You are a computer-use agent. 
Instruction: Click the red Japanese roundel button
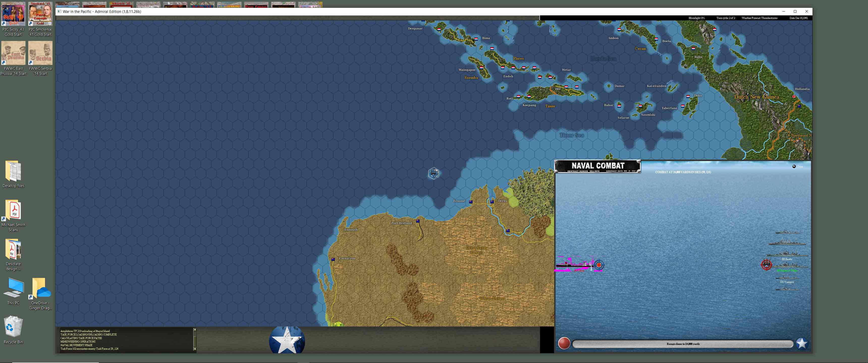coord(564,343)
